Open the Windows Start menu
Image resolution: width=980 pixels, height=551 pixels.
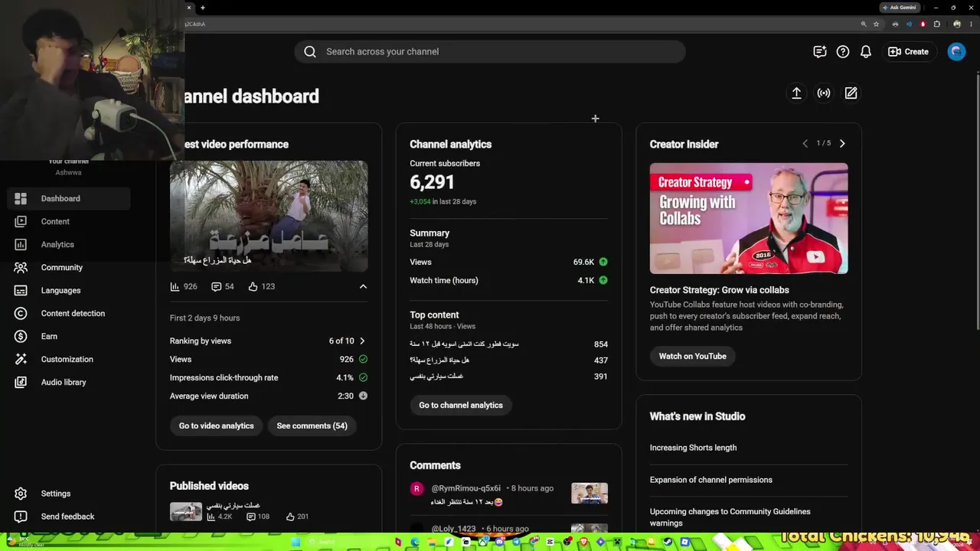(296, 542)
